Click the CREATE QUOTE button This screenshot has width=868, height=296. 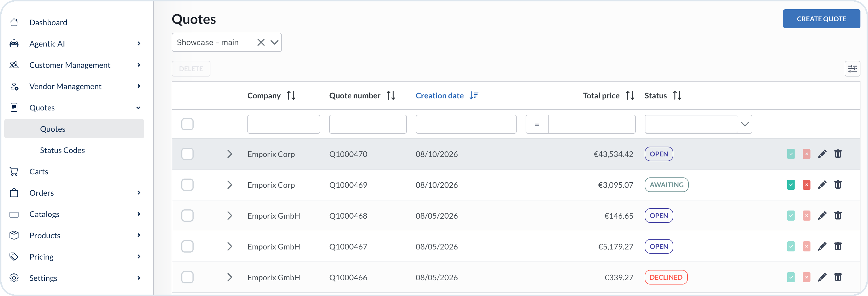[821, 19]
